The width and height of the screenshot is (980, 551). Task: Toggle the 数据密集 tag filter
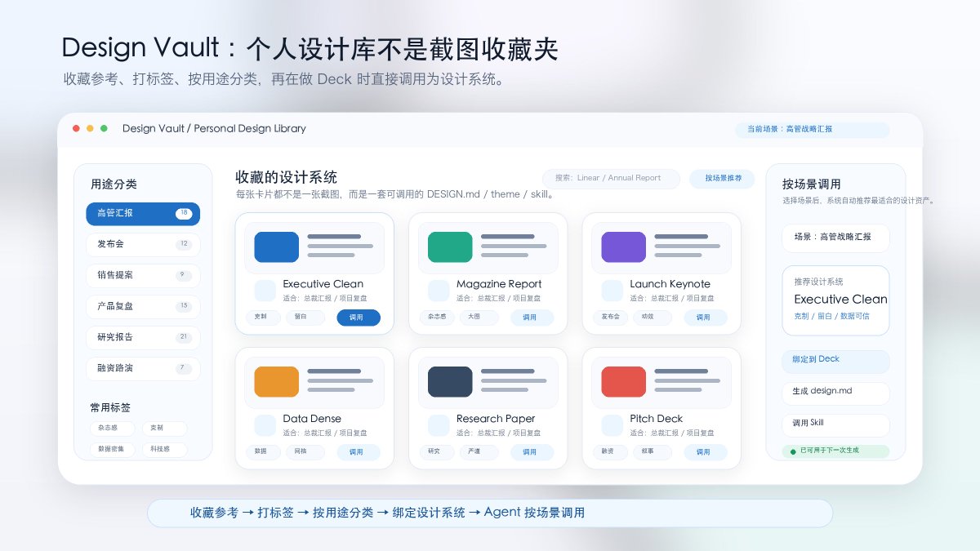pos(113,449)
